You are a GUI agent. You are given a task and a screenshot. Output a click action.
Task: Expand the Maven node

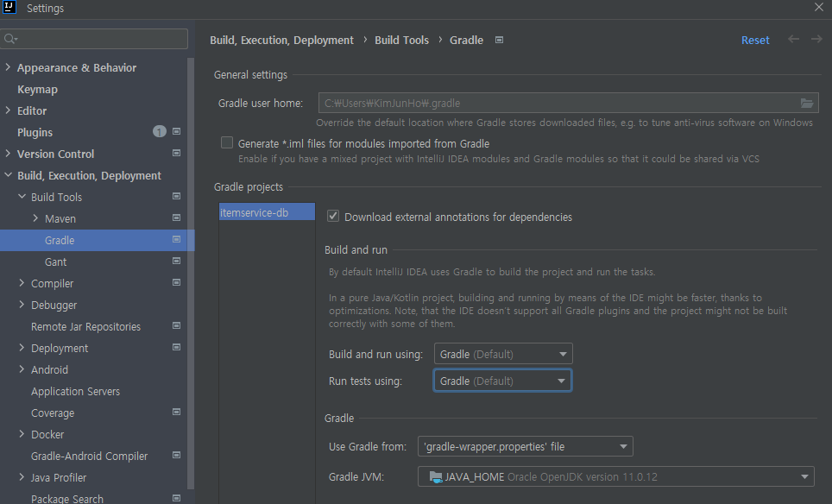[x=35, y=217]
